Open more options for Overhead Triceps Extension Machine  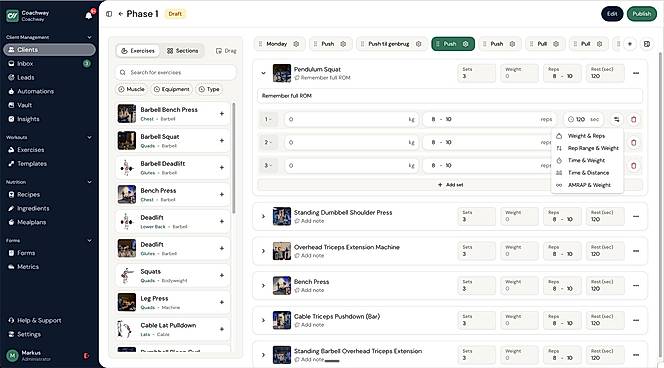(x=636, y=251)
